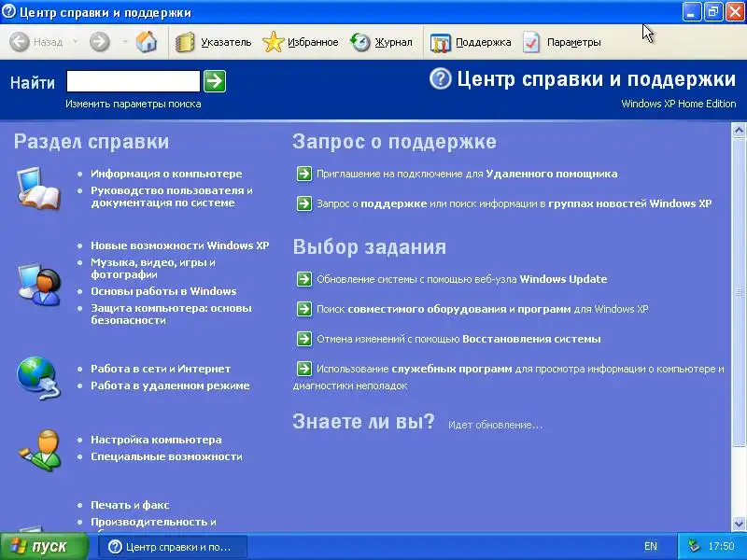747x560 pixels.
Task: Open the Home page house icon
Action: click(x=147, y=42)
